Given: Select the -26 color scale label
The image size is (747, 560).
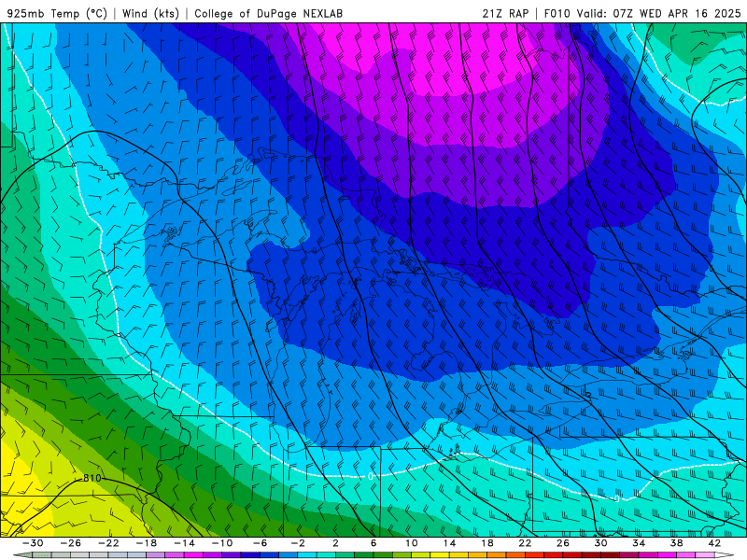Looking at the screenshot, I should [71, 543].
